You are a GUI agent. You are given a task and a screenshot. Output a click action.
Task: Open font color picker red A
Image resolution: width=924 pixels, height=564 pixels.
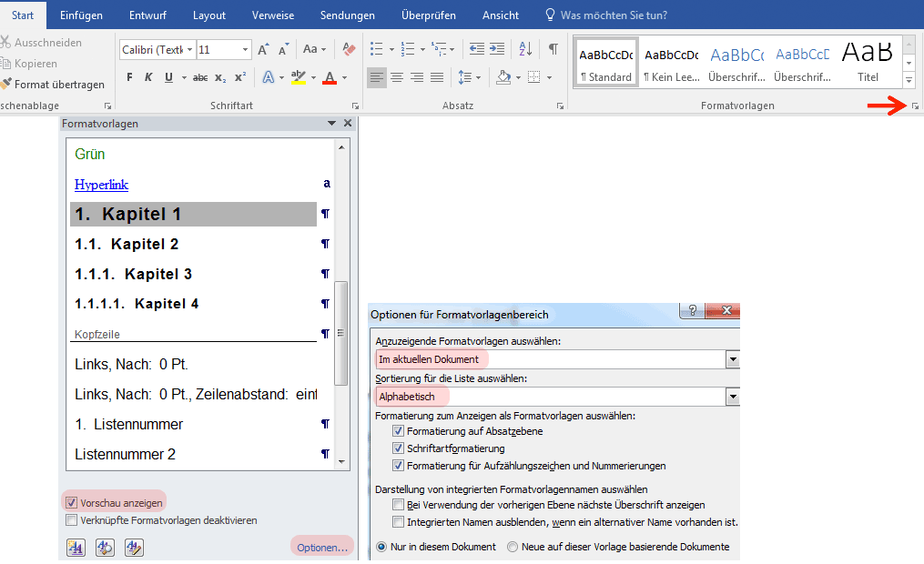click(x=329, y=77)
